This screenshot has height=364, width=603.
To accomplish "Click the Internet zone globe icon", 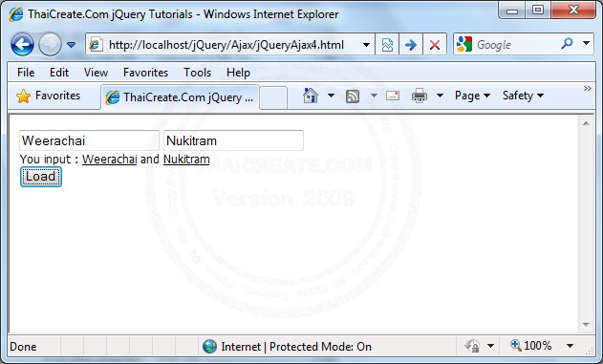I will click(209, 346).
